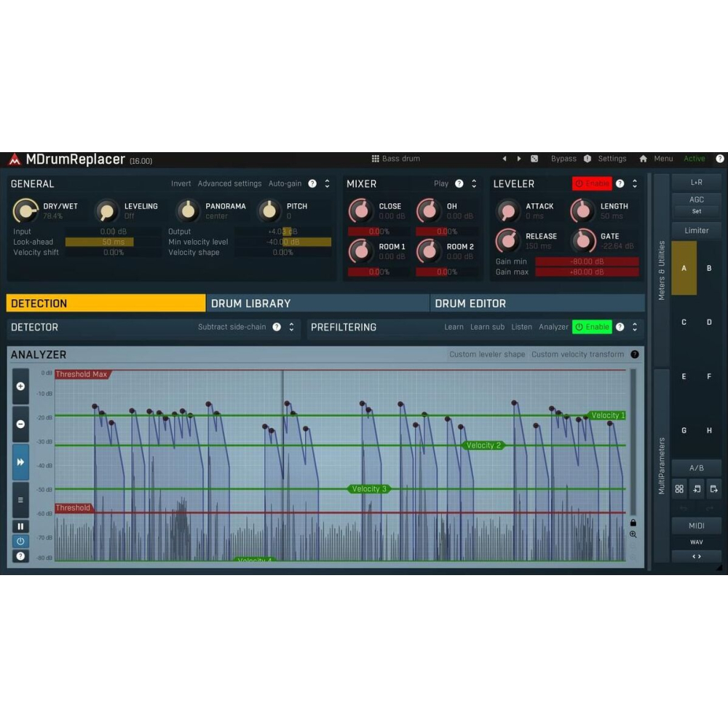Enable the Leveler section
Image resolution: width=728 pixels, height=728 pixels.
(594, 183)
